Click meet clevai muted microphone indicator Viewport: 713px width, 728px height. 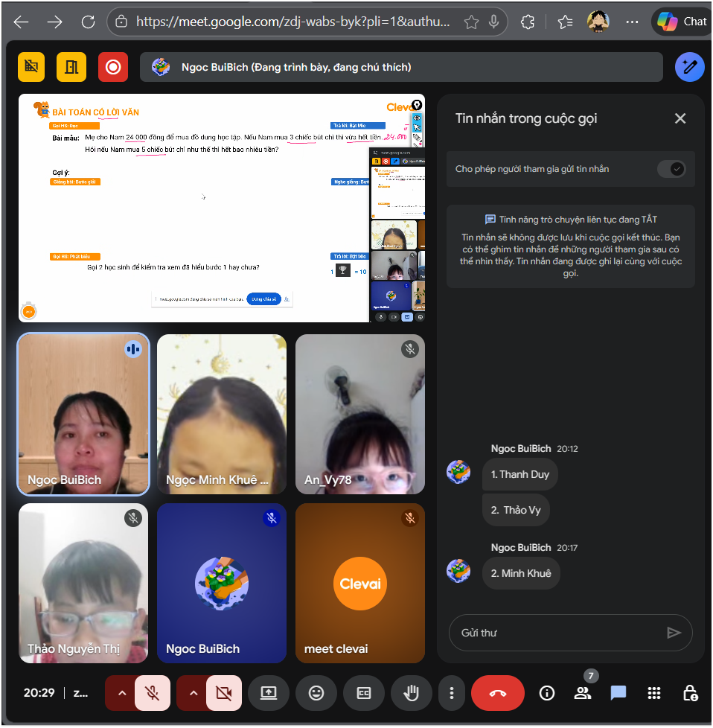[x=410, y=517]
